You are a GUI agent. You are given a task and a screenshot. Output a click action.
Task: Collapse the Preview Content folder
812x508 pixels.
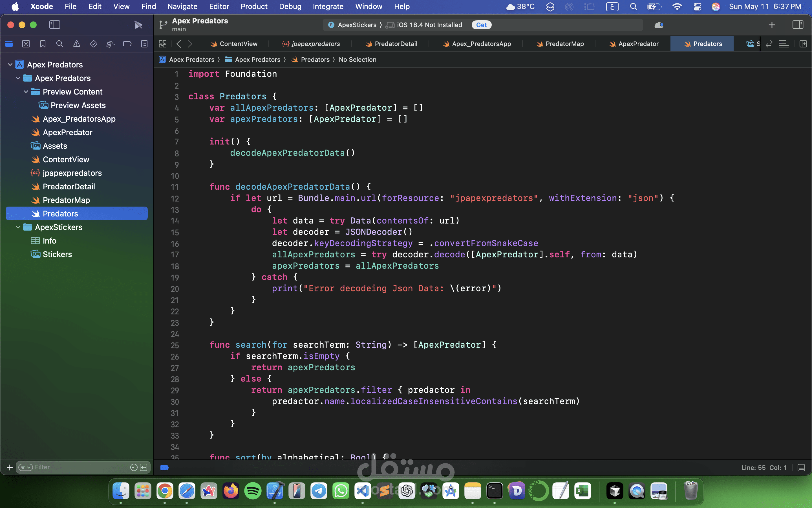(x=26, y=92)
